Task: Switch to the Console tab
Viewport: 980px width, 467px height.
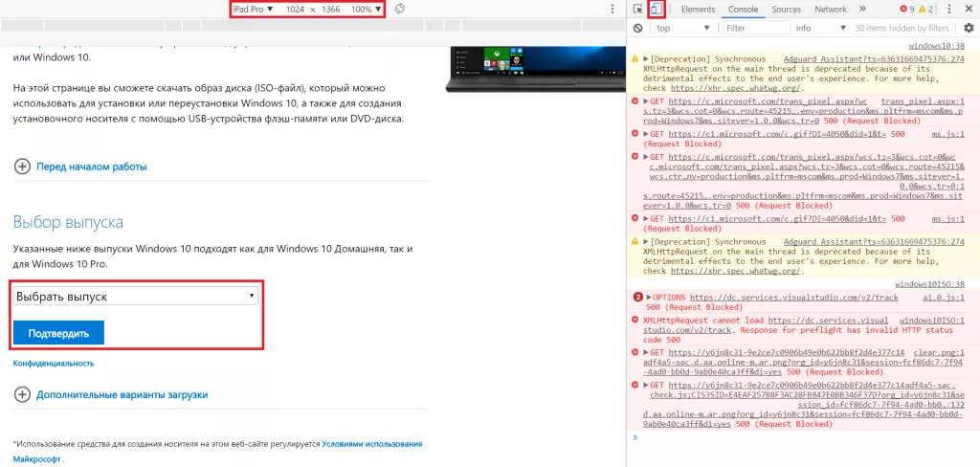Action: 743,10
